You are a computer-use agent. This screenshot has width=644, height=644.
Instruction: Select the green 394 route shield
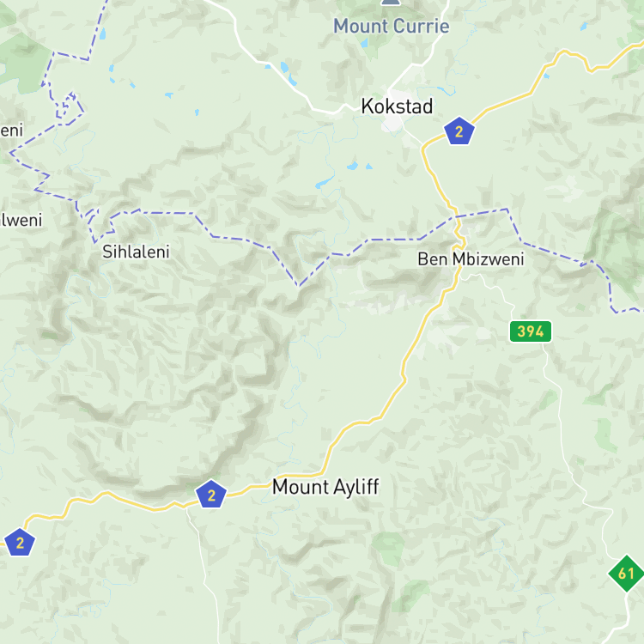pos(531,331)
